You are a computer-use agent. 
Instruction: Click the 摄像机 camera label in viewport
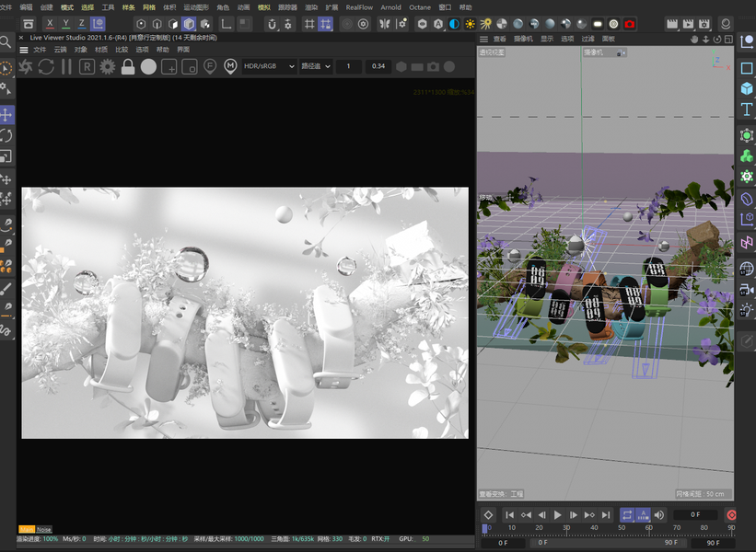click(594, 52)
